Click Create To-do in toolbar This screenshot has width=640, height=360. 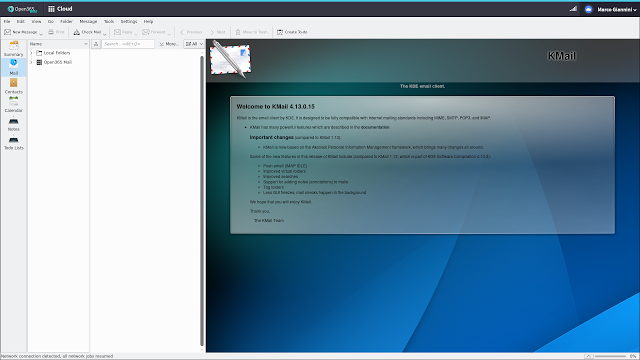[292, 32]
